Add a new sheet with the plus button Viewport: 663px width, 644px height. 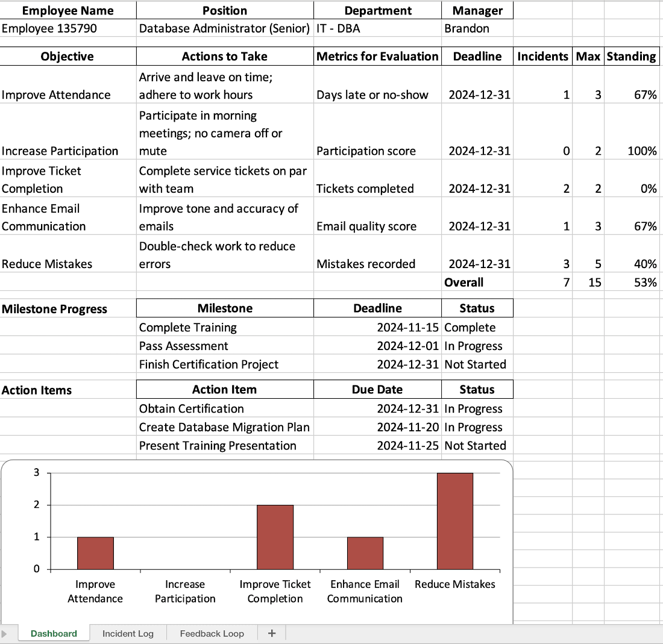272,633
